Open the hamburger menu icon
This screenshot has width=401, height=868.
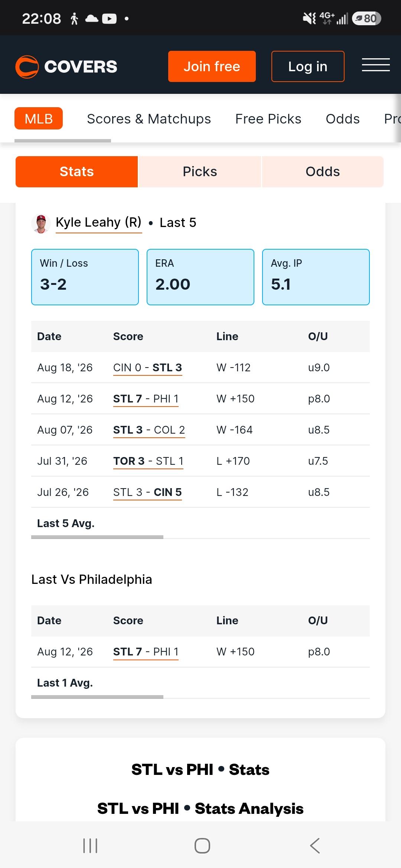tap(376, 65)
